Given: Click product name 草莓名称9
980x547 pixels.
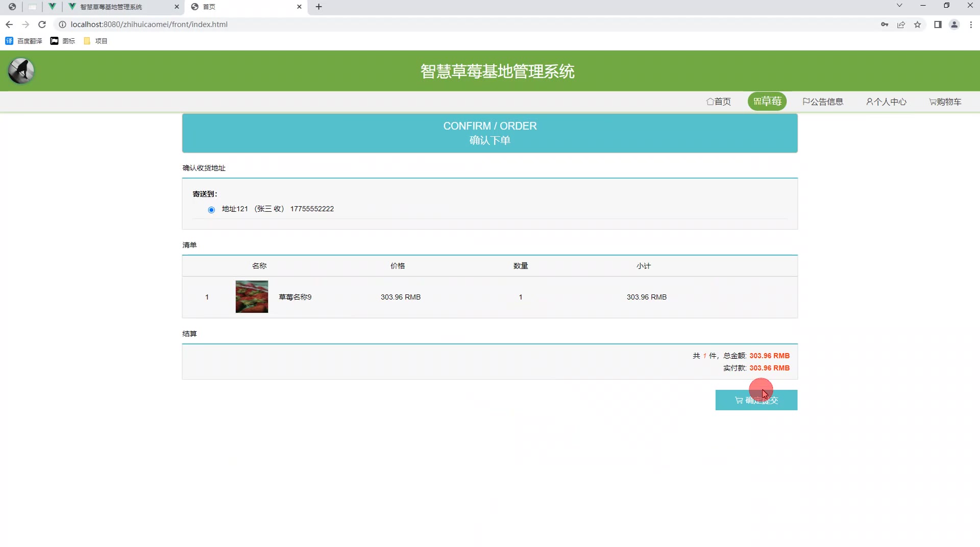Looking at the screenshot, I should [x=295, y=297].
